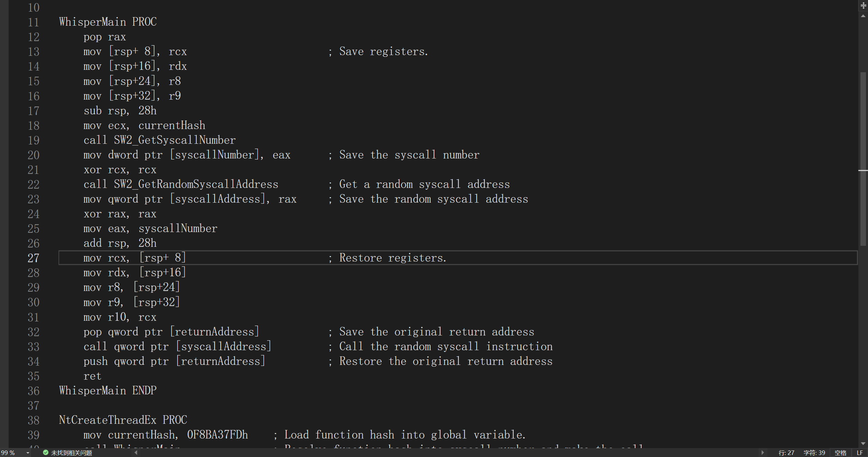
Task: Click the 字符: 39 column indicator
Action: coord(814,453)
